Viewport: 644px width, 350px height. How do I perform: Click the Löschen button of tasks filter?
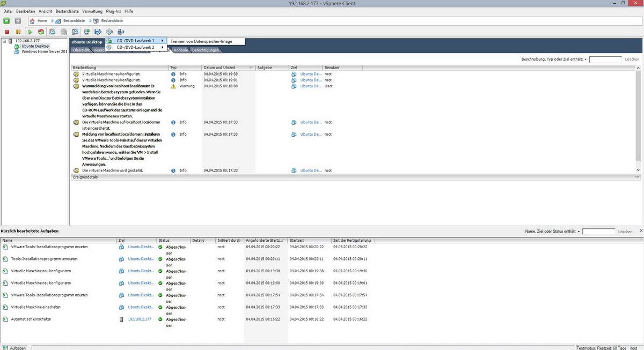pyautogui.click(x=625, y=232)
